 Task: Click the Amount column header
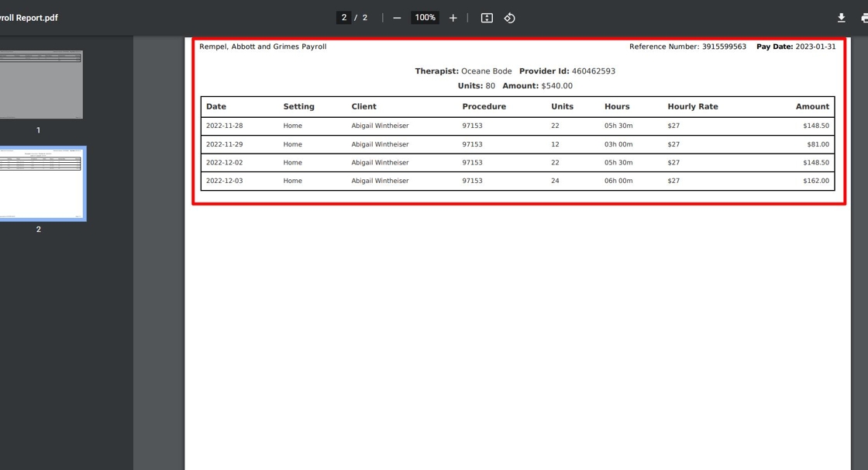[813, 106]
